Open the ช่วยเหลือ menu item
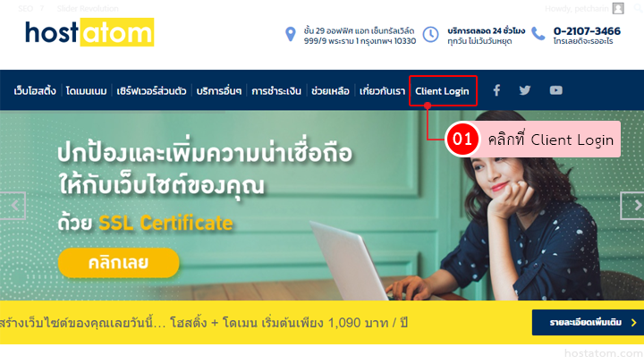The image size is (644, 364). point(330,91)
